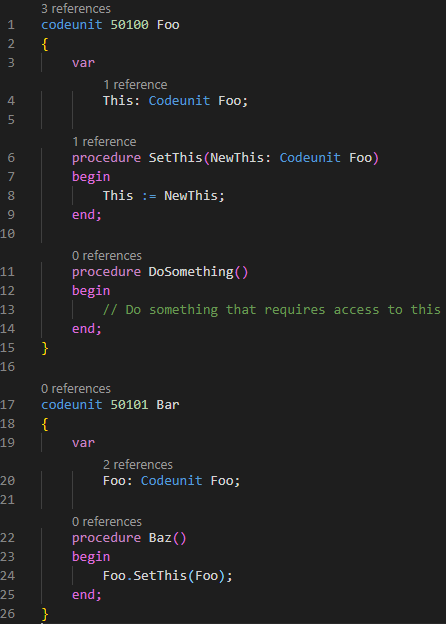Click the green comment on line 13
This screenshot has width=446, height=624.
click(x=272, y=310)
